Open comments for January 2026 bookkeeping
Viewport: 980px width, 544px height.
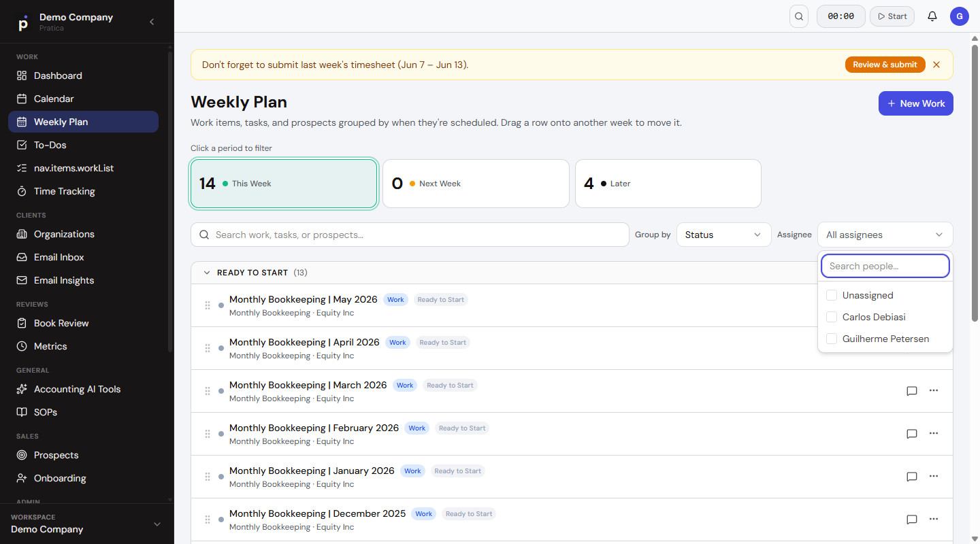tap(912, 477)
